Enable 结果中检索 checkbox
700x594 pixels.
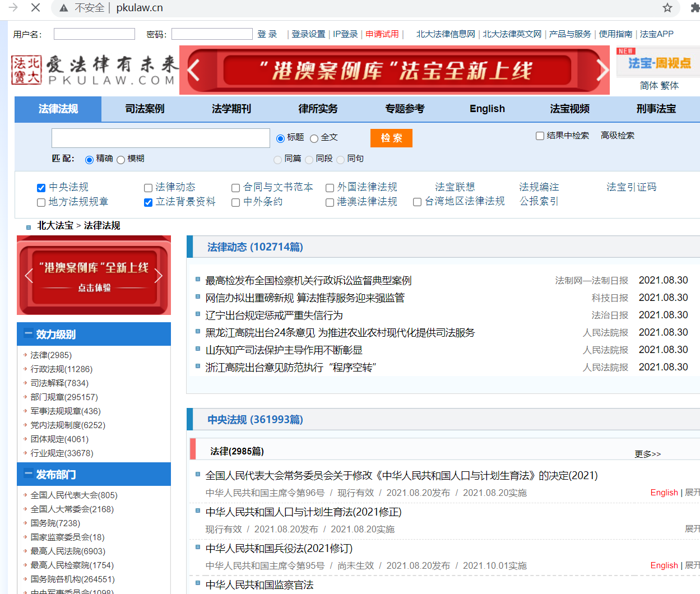tap(540, 136)
